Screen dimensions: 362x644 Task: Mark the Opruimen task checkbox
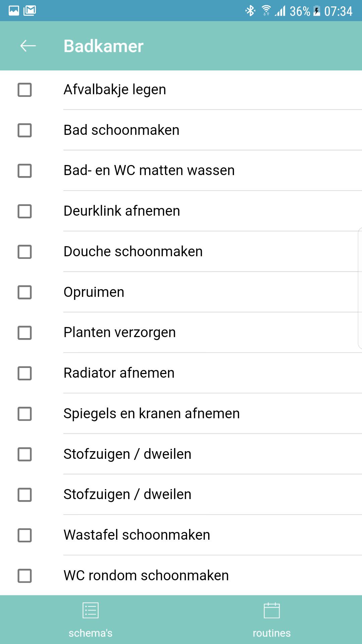24,292
